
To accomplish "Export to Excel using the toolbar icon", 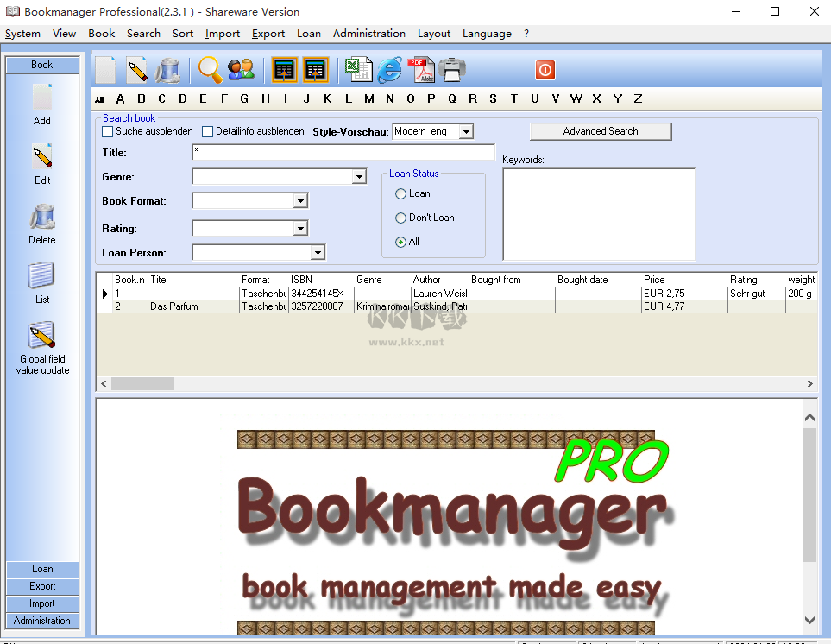I will [358, 69].
